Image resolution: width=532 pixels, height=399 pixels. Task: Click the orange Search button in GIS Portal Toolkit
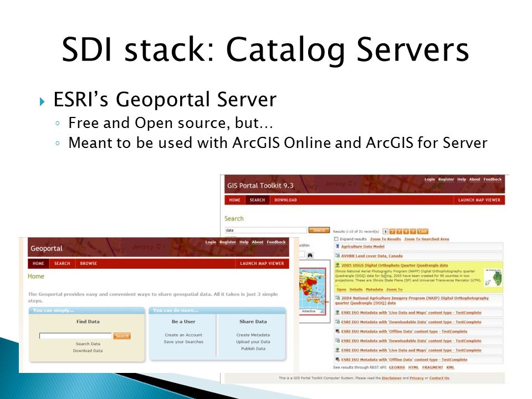pos(319,231)
